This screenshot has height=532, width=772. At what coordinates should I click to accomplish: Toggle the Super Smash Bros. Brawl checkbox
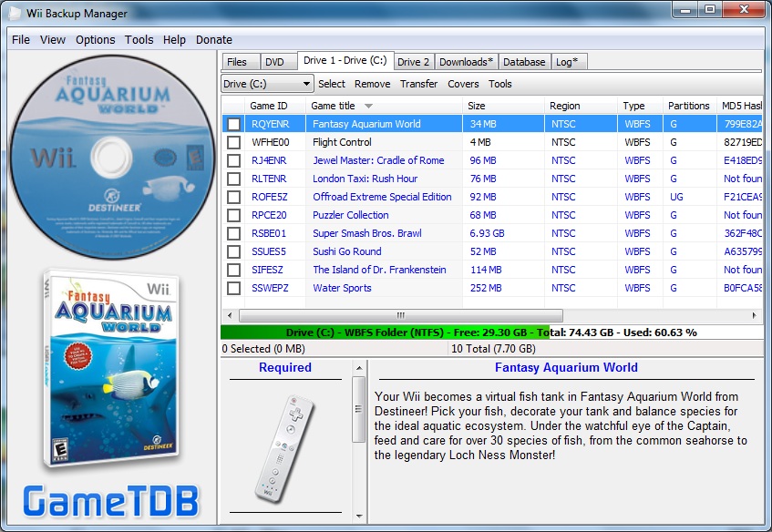click(233, 233)
